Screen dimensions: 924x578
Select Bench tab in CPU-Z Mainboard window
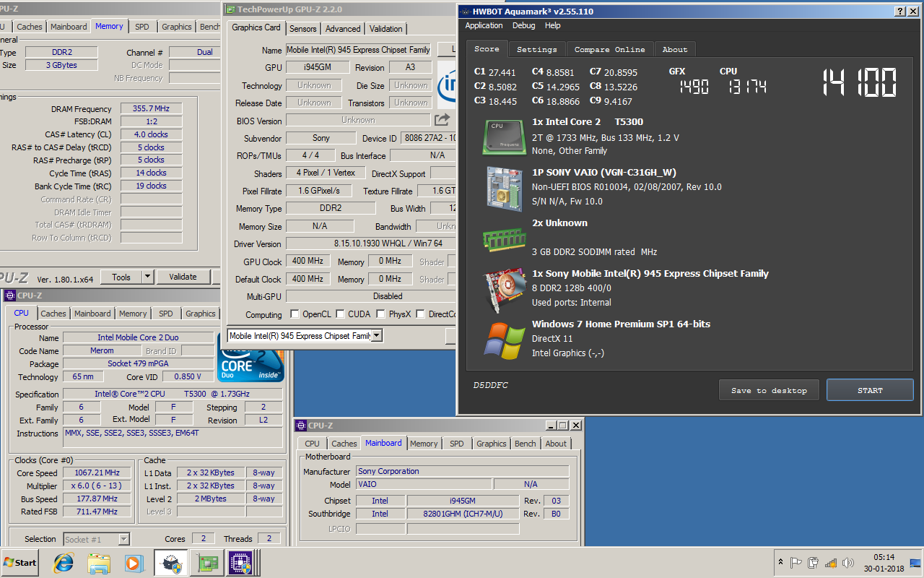tap(526, 444)
